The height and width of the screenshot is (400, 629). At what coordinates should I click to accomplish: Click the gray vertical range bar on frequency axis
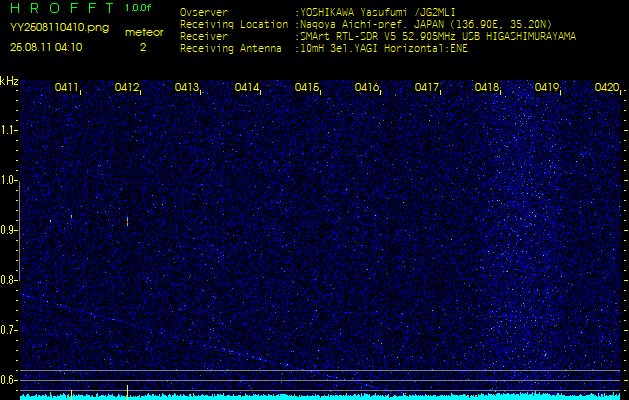pyautogui.click(x=19, y=231)
